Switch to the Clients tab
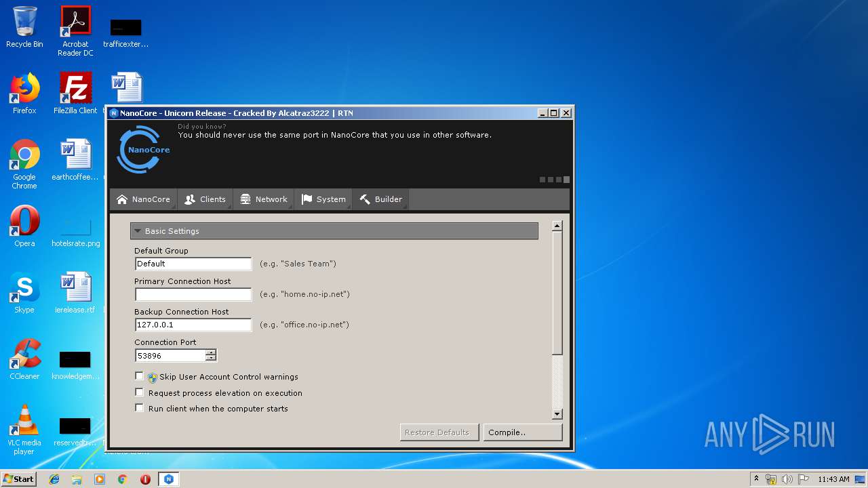Image resolution: width=868 pixels, height=488 pixels. pos(205,199)
